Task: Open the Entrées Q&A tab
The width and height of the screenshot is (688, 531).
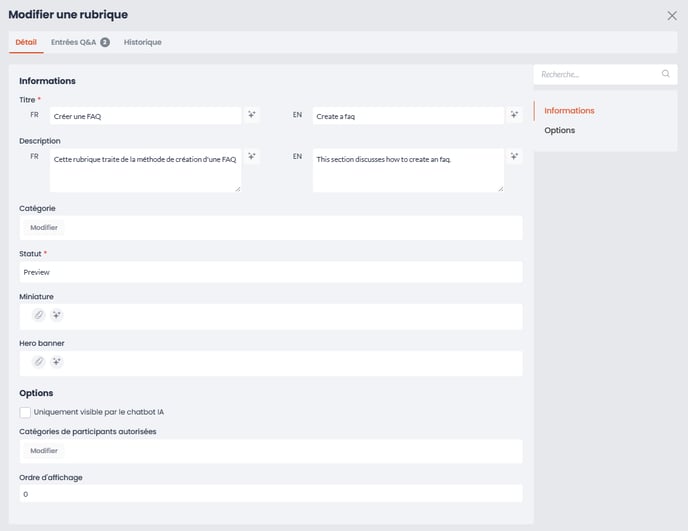Action: (80, 42)
